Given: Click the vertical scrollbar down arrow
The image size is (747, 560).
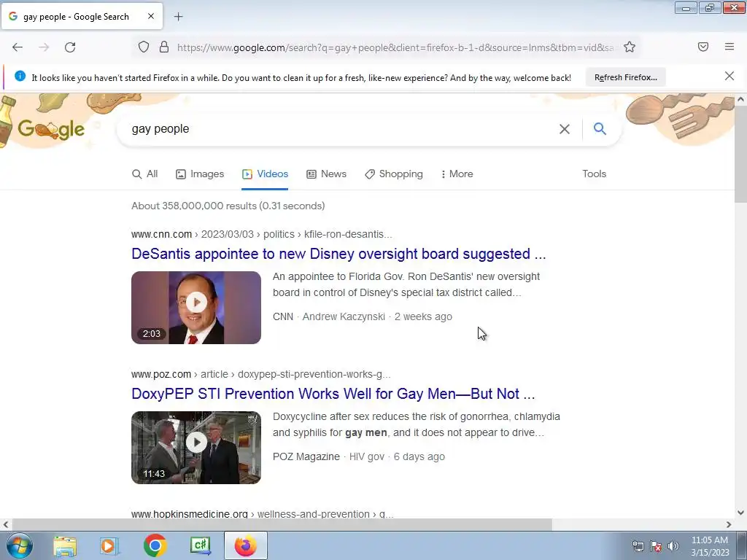Looking at the screenshot, I should 740,513.
